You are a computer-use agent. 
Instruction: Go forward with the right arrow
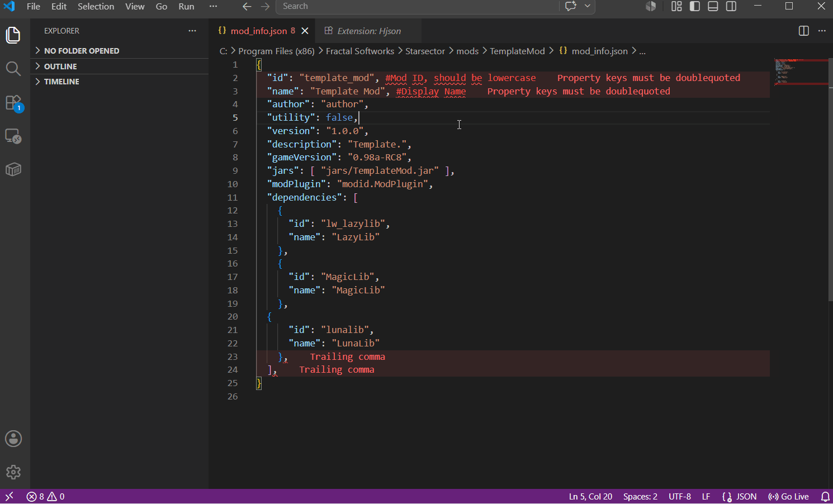coord(265,6)
